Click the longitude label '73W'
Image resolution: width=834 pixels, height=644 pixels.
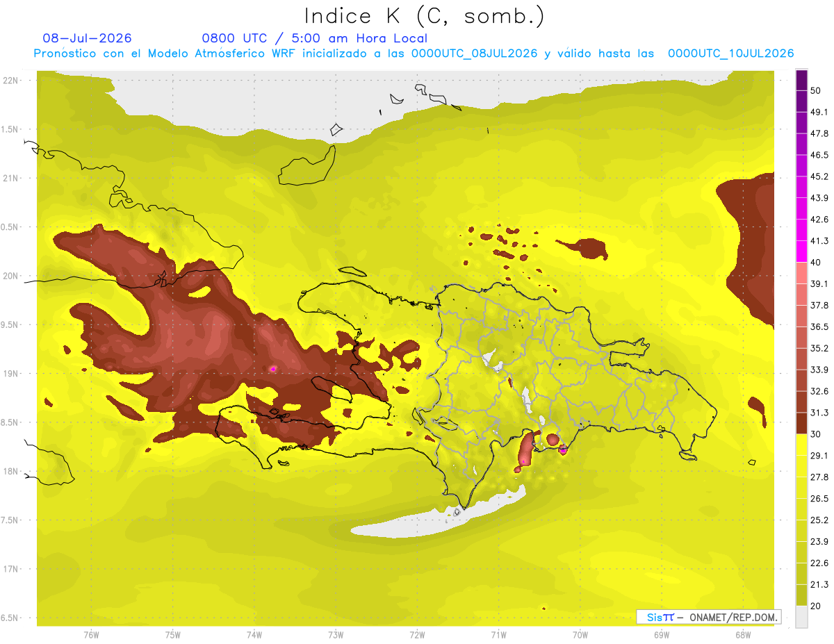coord(336,635)
